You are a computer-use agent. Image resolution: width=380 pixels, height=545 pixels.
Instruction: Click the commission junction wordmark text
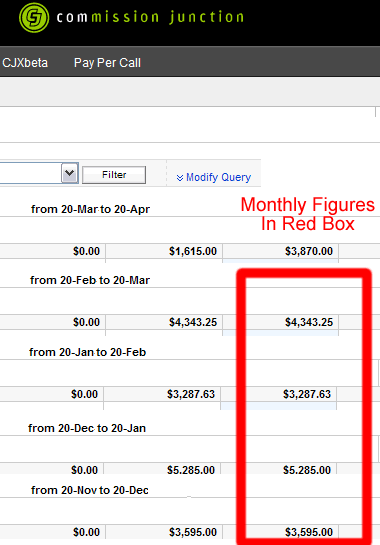click(x=150, y=17)
